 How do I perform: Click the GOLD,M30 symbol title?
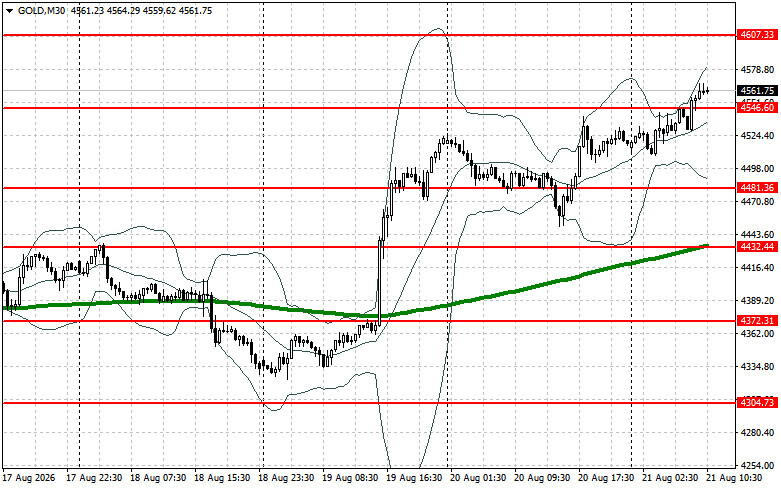(x=41, y=10)
